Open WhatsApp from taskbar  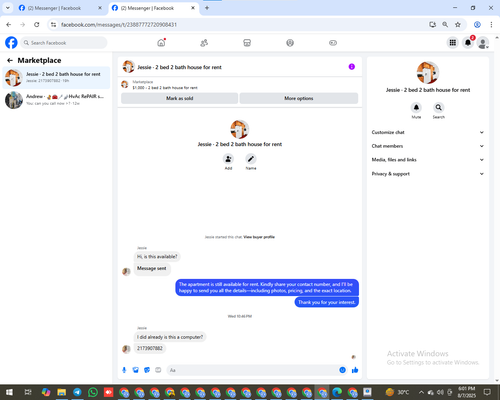pyautogui.click(x=93, y=392)
